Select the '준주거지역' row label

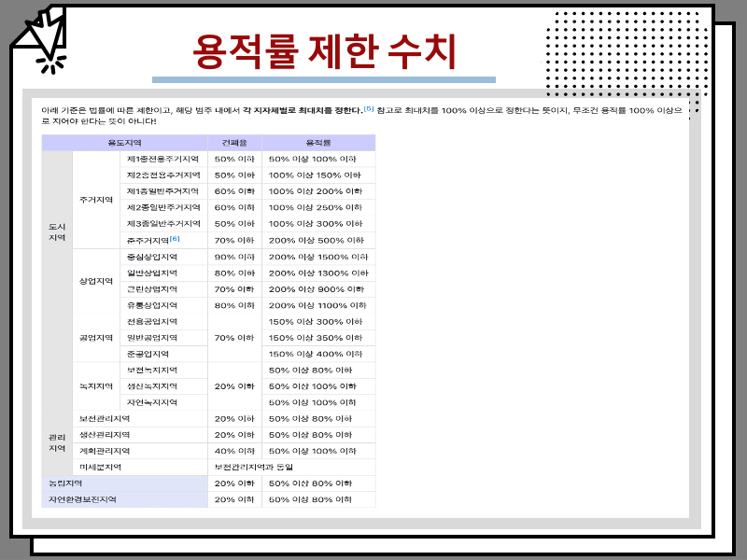click(x=148, y=241)
